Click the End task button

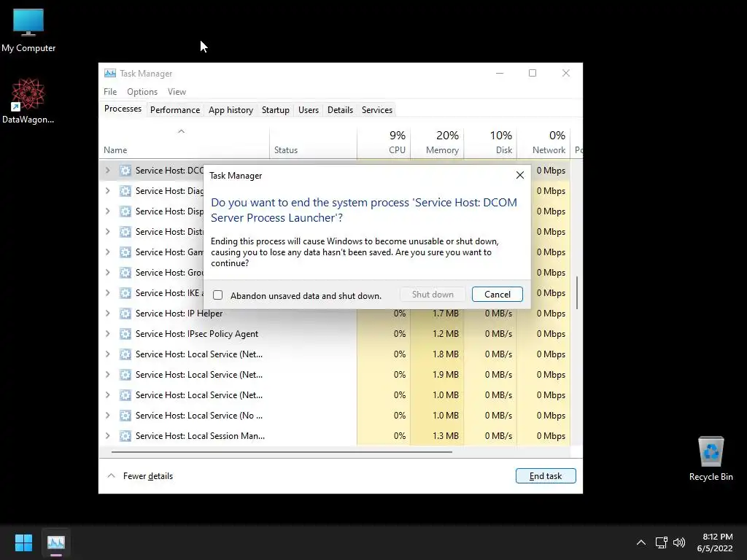click(x=546, y=475)
